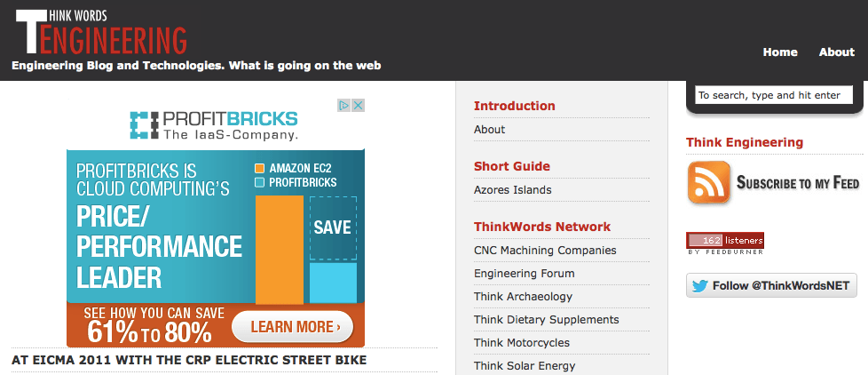The image size is (868, 375).
Task: Open the Think Motorcycles link
Action: tap(522, 343)
